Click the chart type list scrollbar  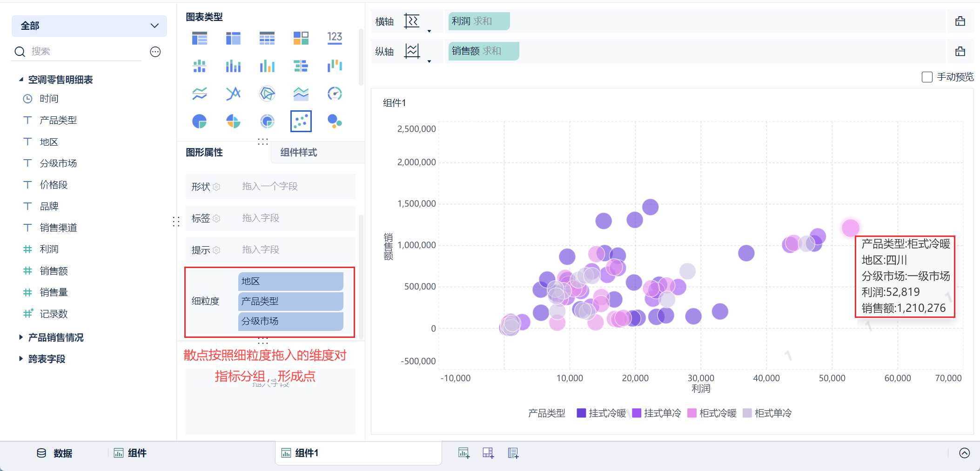pyautogui.click(x=361, y=57)
